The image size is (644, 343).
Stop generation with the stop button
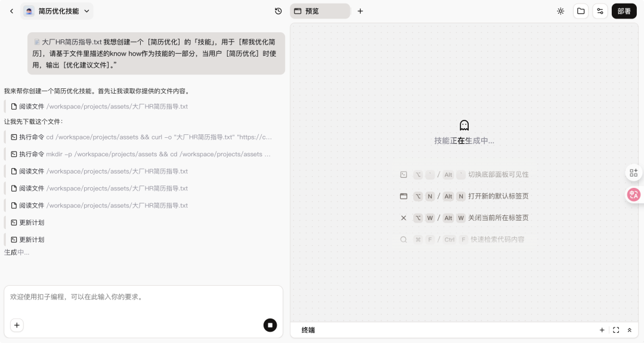(x=270, y=325)
